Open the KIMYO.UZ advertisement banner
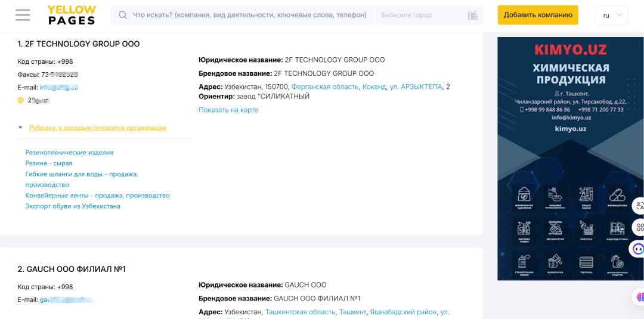The image size is (644, 319). [571, 159]
